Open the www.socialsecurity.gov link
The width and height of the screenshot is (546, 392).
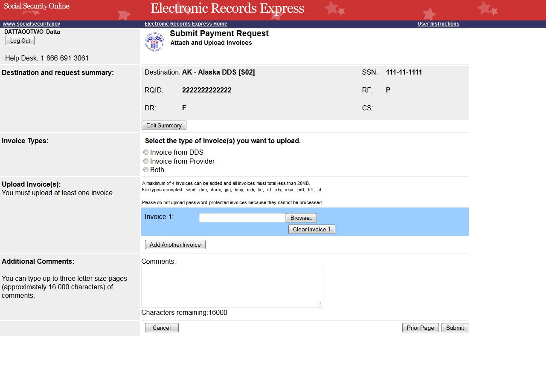pos(31,24)
